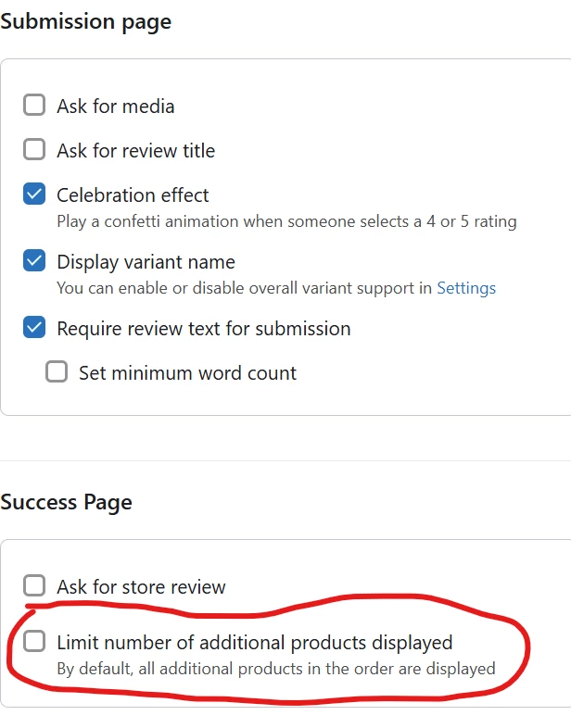Click the 'Set minimum word count' label
Screen dimensions: 571x728
point(187,373)
